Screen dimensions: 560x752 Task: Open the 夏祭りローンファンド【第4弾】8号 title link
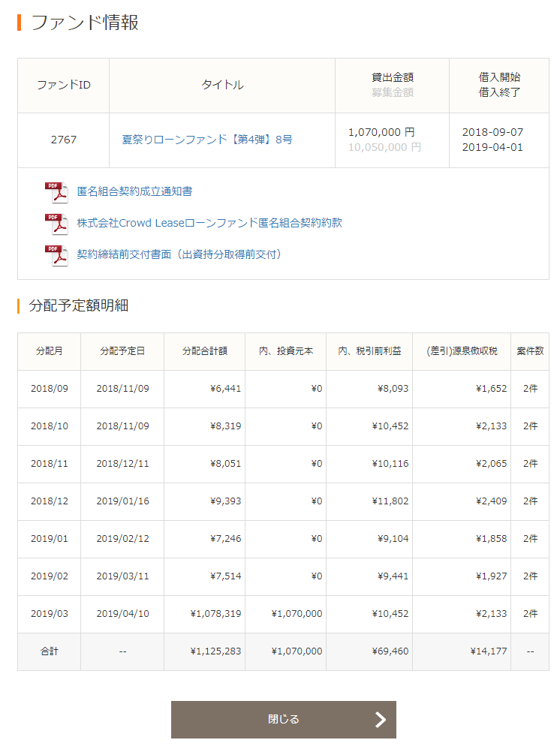207,140
